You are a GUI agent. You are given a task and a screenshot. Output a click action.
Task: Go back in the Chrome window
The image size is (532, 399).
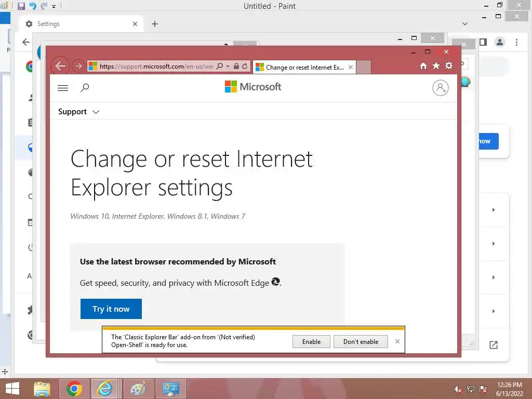(26, 42)
